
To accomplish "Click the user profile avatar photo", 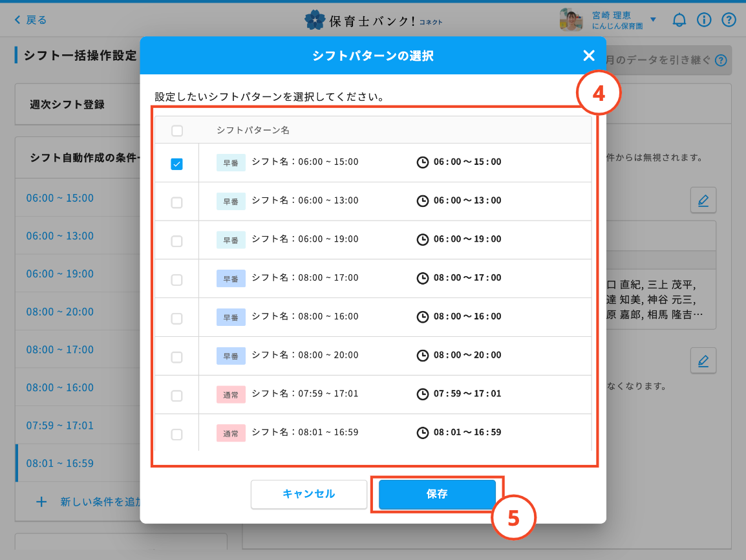I will point(571,20).
